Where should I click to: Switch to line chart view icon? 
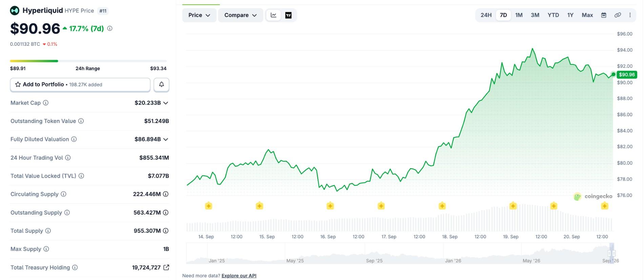coord(274,15)
